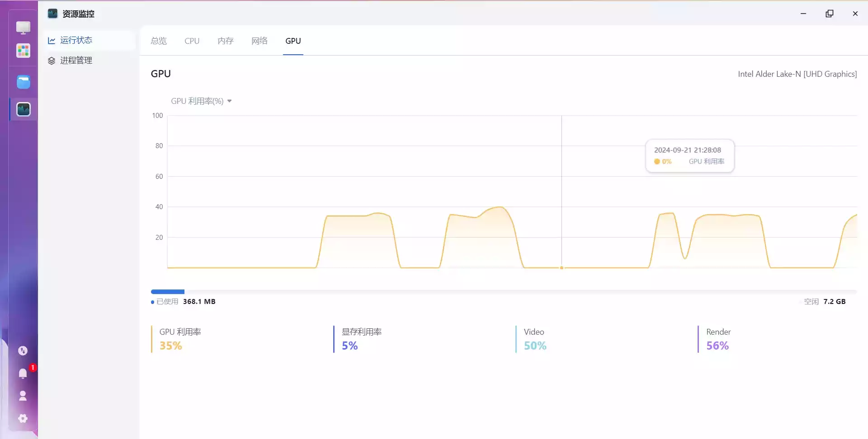This screenshot has width=868, height=439.
Task: Click the blue used memory bar
Action: point(168,292)
